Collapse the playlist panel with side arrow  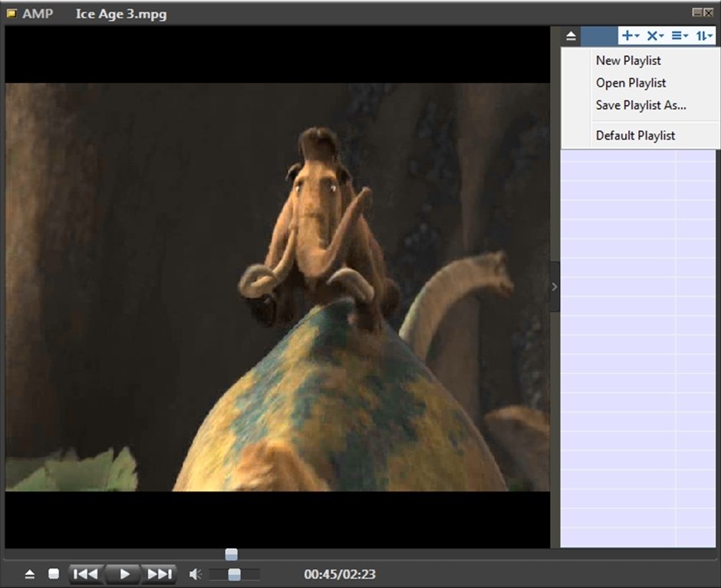point(555,287)
